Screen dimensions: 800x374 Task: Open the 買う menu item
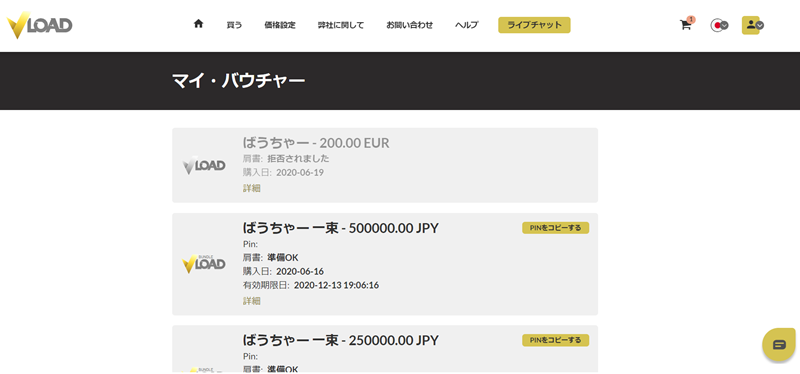(234, 25)
